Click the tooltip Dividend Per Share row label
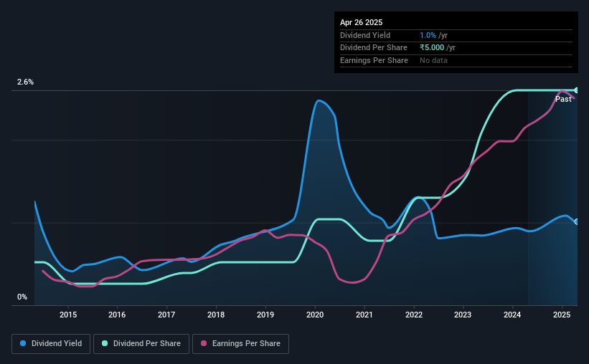 (373, 48)
